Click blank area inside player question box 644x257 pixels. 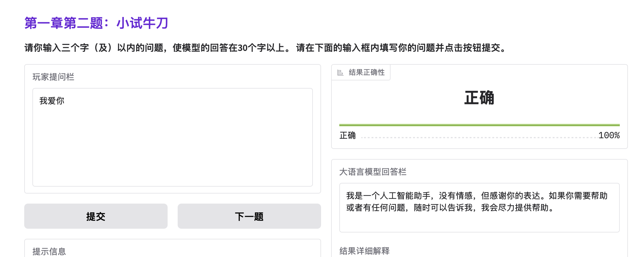[x=172, y=148]
